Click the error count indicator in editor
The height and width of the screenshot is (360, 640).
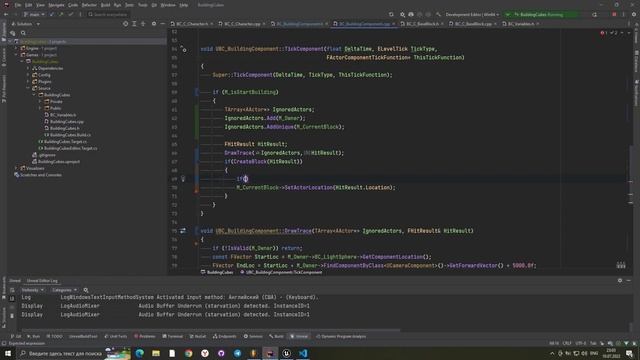click(604, 33)
